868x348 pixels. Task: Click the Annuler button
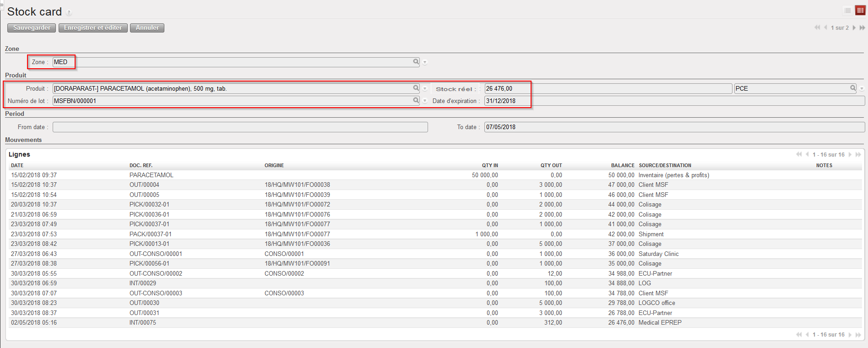[x=147, y=28]
